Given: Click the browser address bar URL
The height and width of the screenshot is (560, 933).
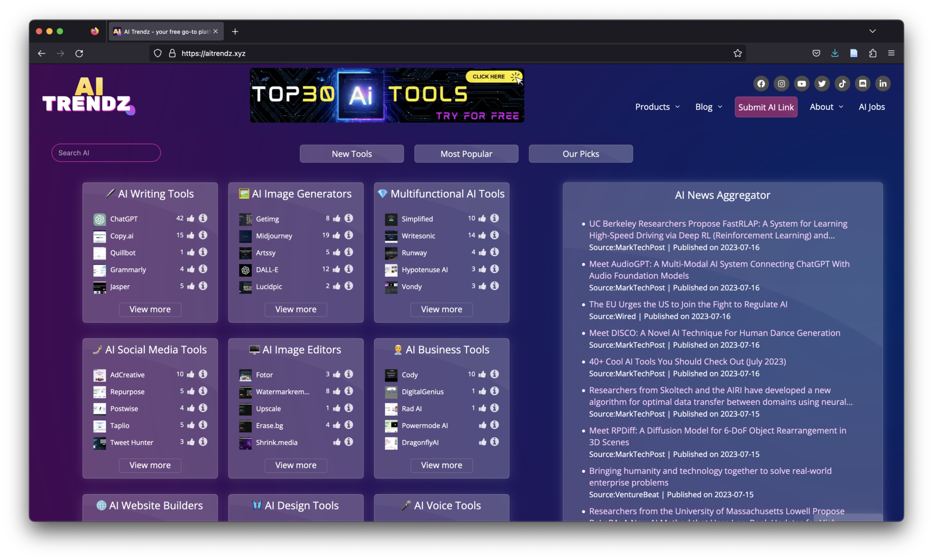Looking at the screenshot, I should pyautogui.click(x=213, y=53).
